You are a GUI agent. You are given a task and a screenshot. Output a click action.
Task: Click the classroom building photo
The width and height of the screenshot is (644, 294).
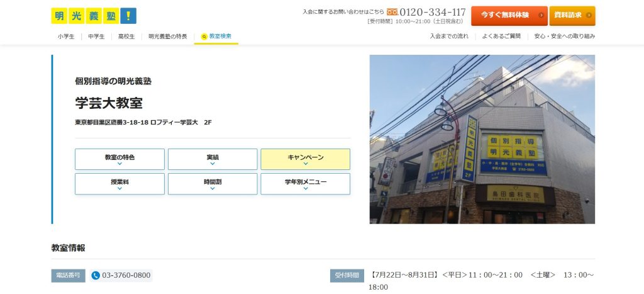tap(482, 139)
